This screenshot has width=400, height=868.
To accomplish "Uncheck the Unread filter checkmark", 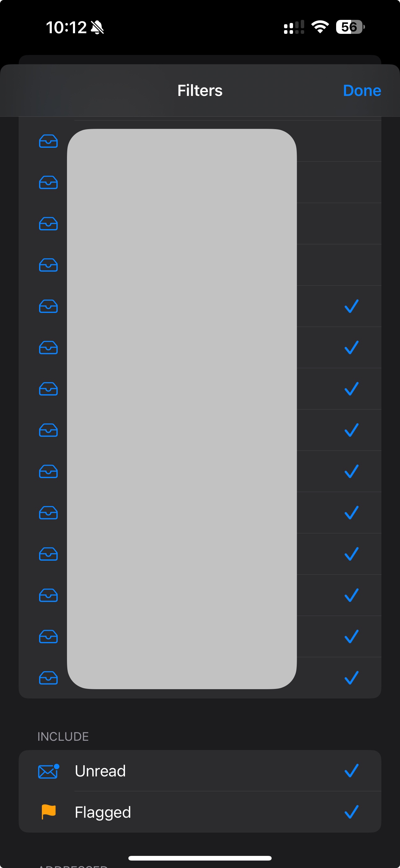I will [x=352, y=771].
